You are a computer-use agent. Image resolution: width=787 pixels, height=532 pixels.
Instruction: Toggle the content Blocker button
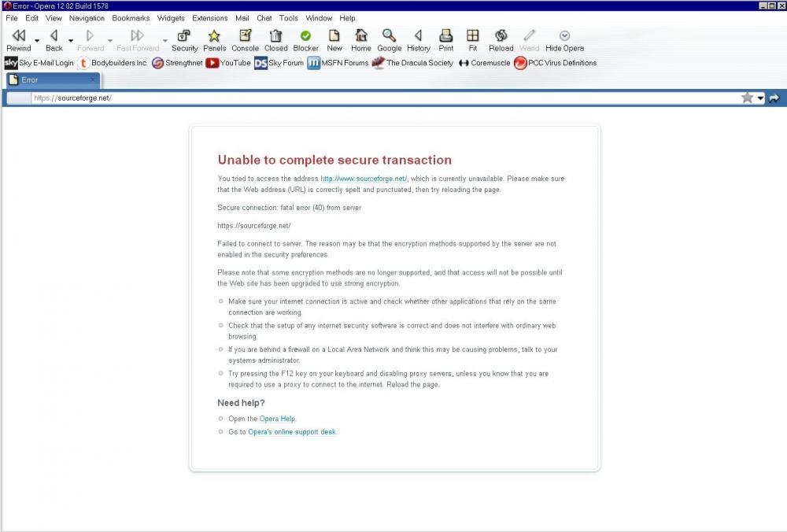[305, 35]
